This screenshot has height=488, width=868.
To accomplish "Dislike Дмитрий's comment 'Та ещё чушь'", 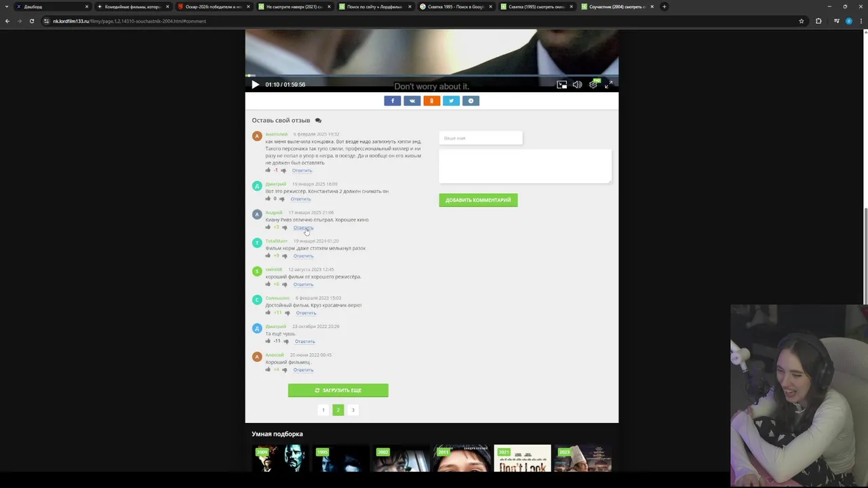I will point(285,342).
